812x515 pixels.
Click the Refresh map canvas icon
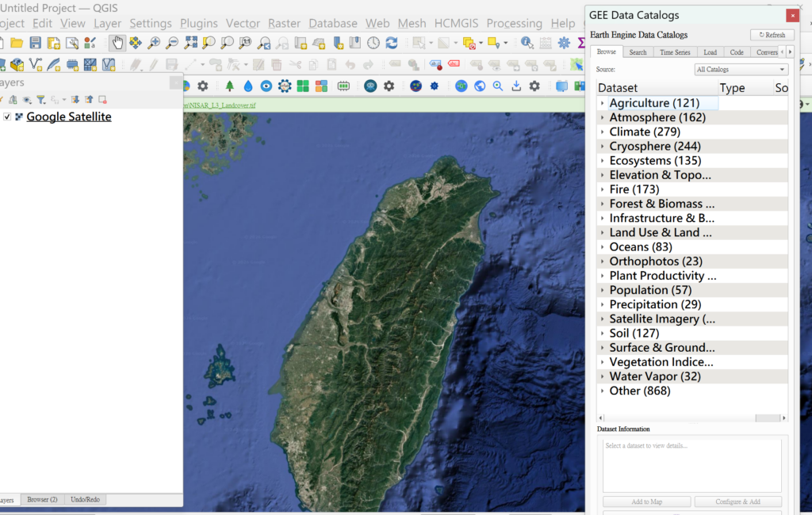pos(392,43)
